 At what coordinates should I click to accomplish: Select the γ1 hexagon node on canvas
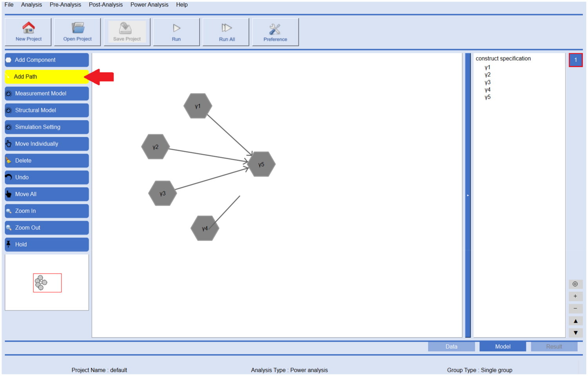click(198, 106)
